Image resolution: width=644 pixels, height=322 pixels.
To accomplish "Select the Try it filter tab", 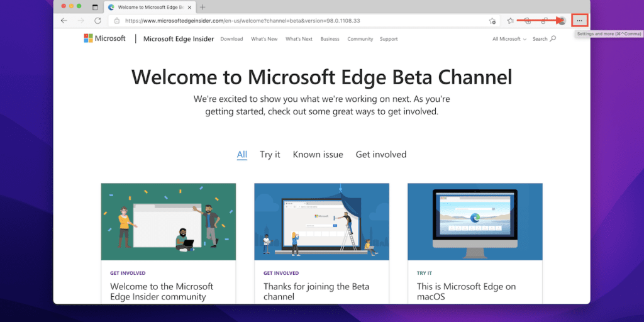I will click(x=270, y=155).
